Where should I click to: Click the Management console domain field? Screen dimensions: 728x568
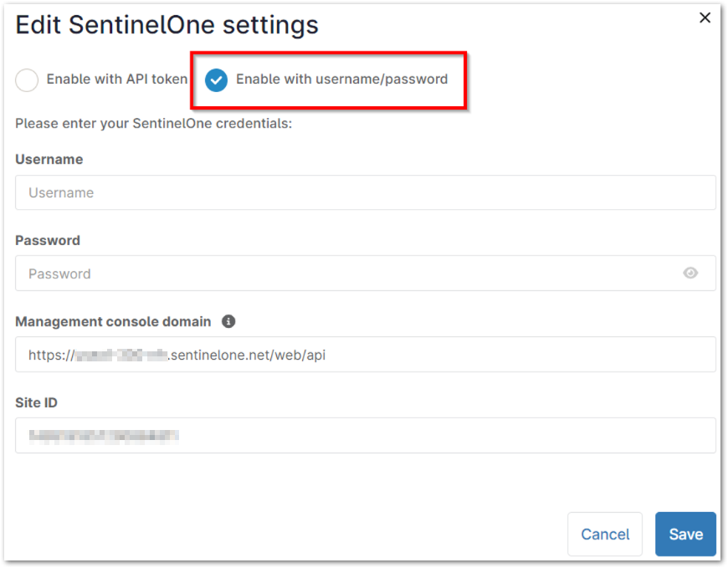point(364,354)
